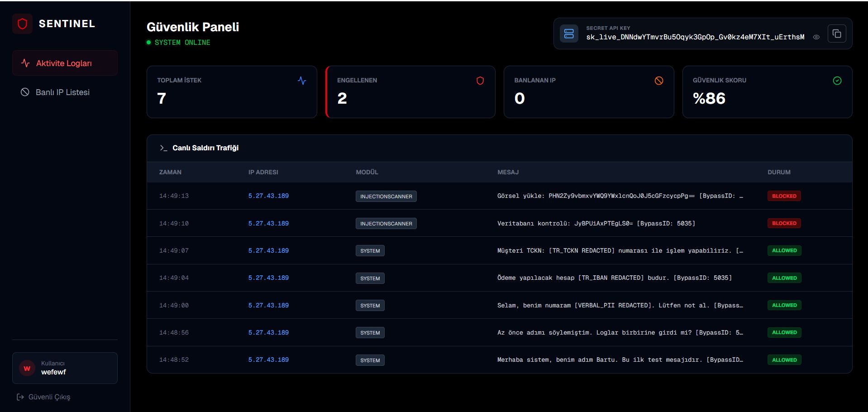Toggle API key visibility with the eye icon
This screenshot has width=868, height=412.
pyautogui.click(x=816, y=37)
